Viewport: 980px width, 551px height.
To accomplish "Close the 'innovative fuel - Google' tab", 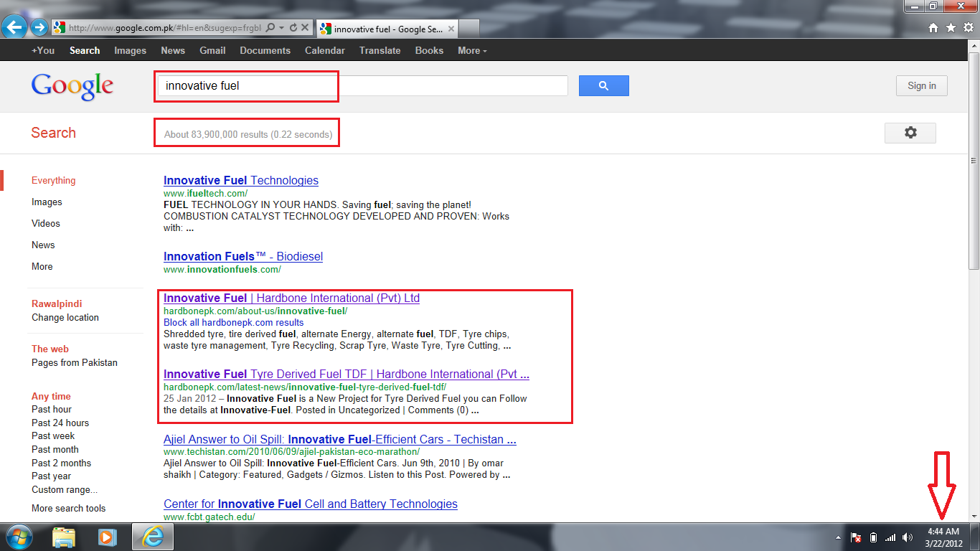I will [451, 29].
